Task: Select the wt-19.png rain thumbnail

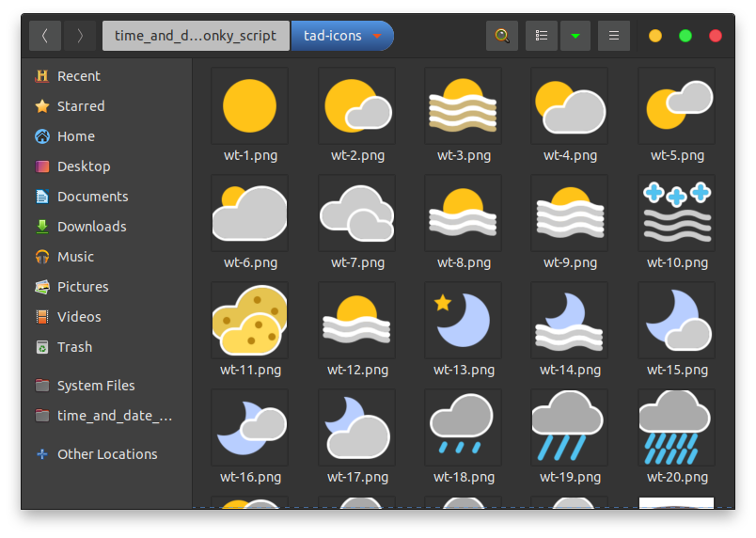Action: click(x=570, y=428)
